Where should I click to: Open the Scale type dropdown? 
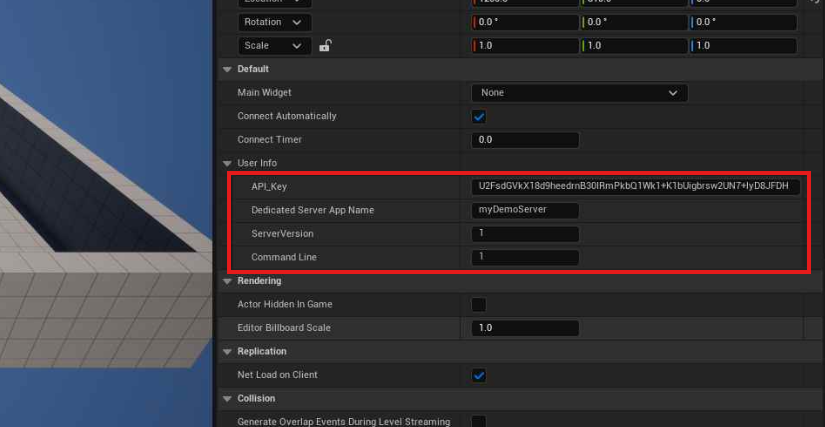pyautogui.click(x=274, y=46)
